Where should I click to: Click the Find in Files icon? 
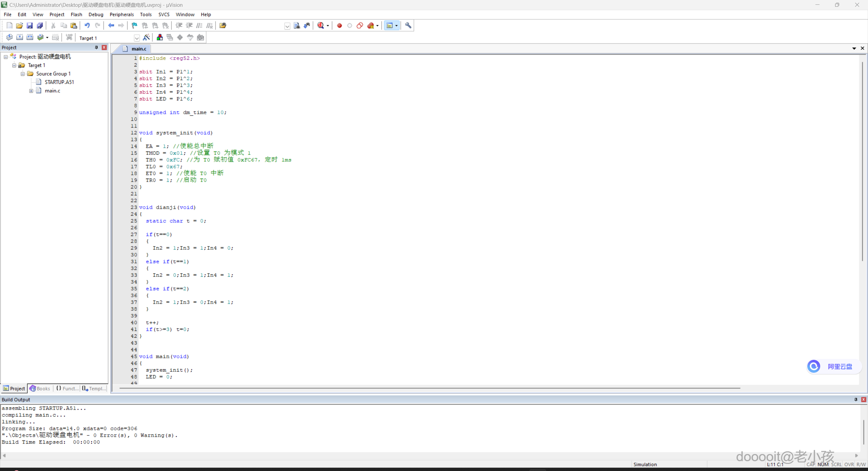(x=223, y=25)
